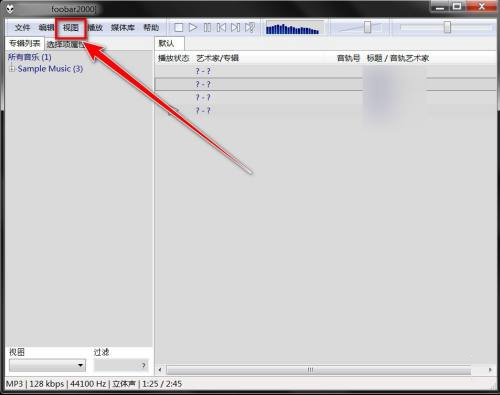Click the Stop playback button

pyautogui.click(x=179, y=28)
